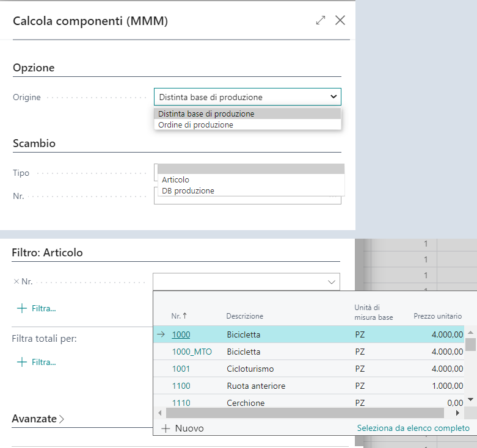
Task: Open Seleziona da elenco completo link
Action: click(413, 428)
